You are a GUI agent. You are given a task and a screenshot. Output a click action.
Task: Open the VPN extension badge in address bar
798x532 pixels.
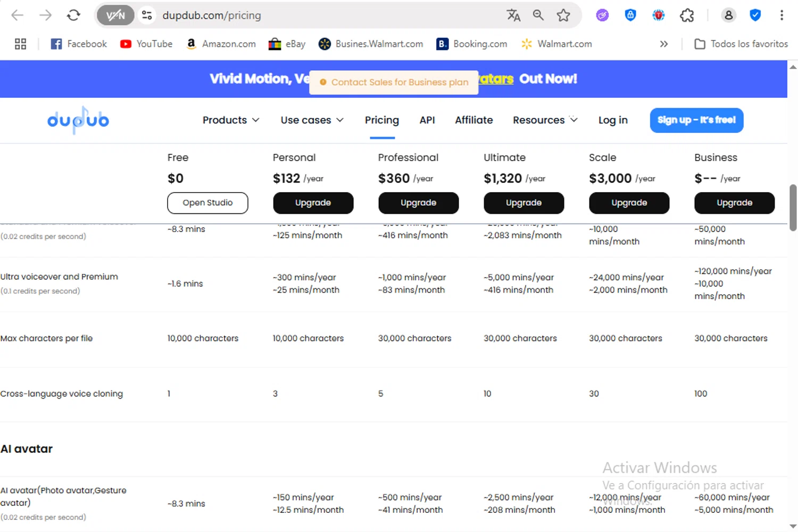115,15
